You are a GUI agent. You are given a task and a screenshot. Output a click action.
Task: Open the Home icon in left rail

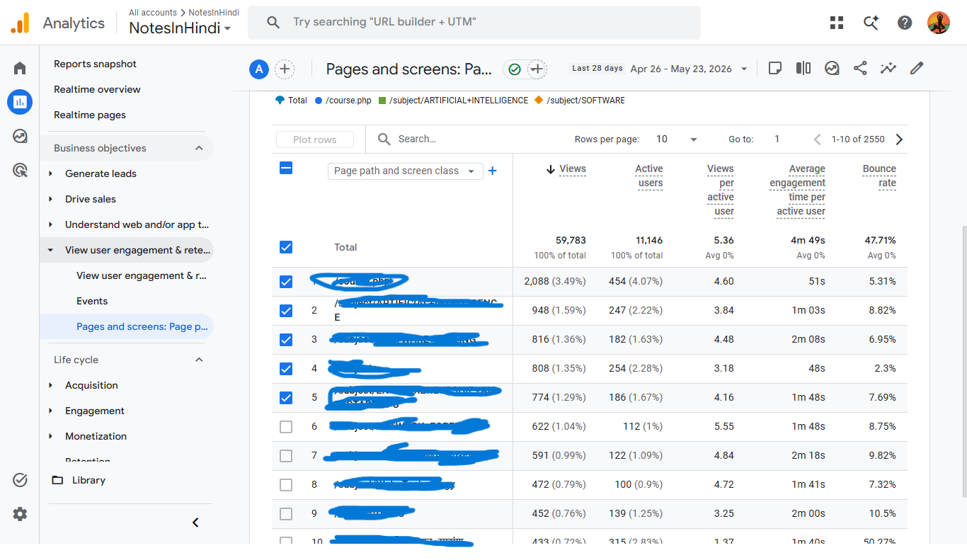pyautogui.click(x=20, y=69)
